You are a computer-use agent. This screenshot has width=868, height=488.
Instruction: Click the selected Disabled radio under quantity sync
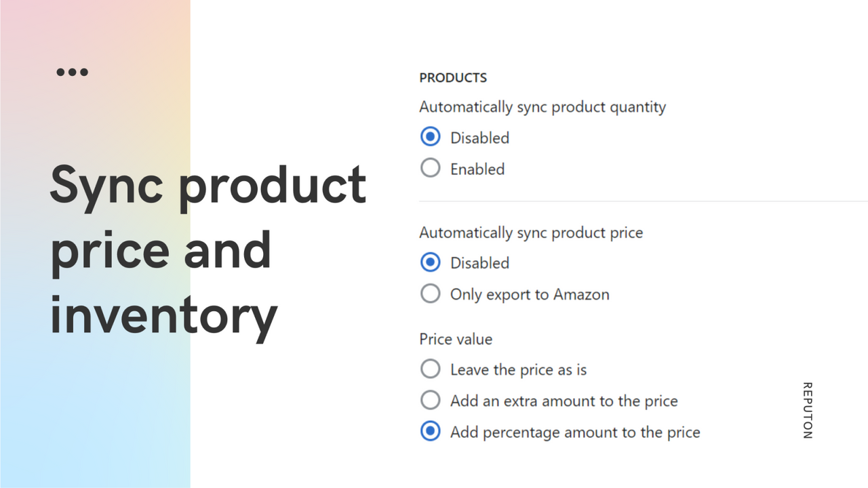[x=430, y=136]
